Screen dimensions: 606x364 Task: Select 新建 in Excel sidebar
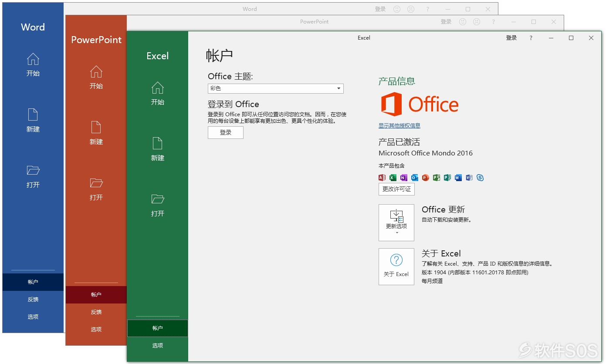point(158,149)
